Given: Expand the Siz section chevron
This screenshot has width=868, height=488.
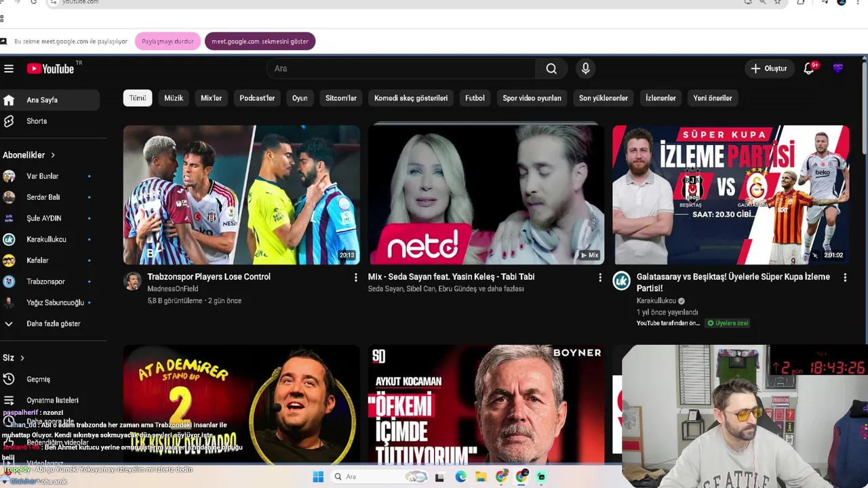Looking at the screenshot, I should pyautogui.click(x=22, y=358).
